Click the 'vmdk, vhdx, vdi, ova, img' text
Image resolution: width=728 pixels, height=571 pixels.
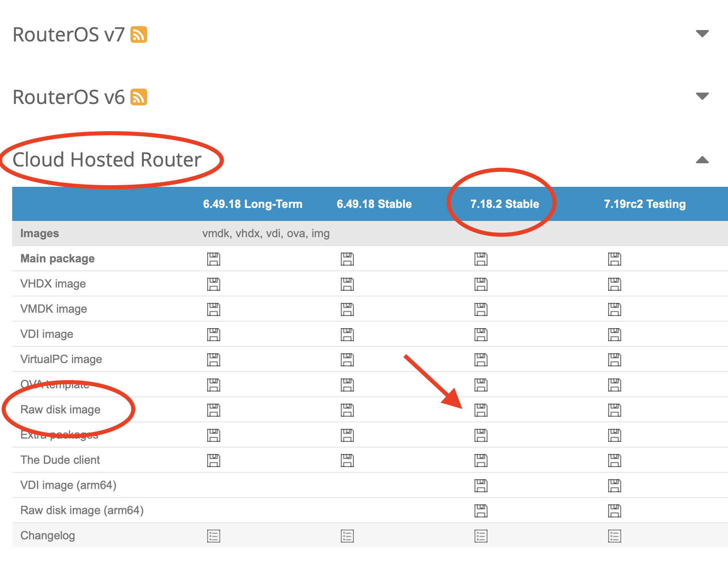[266, 234]
